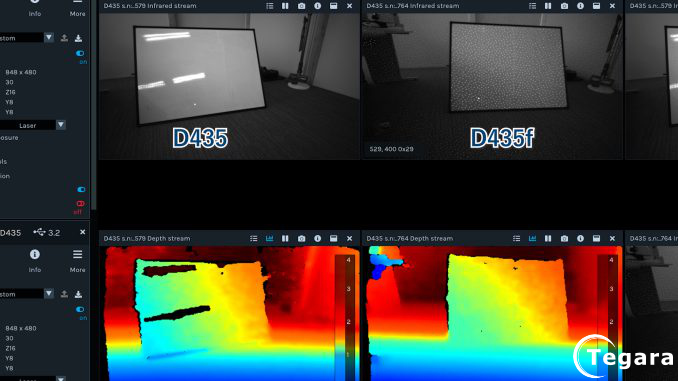The height and width of the screenshot is (381, 678).
Task: Click the upload preset icon at top
Action: 64,38
